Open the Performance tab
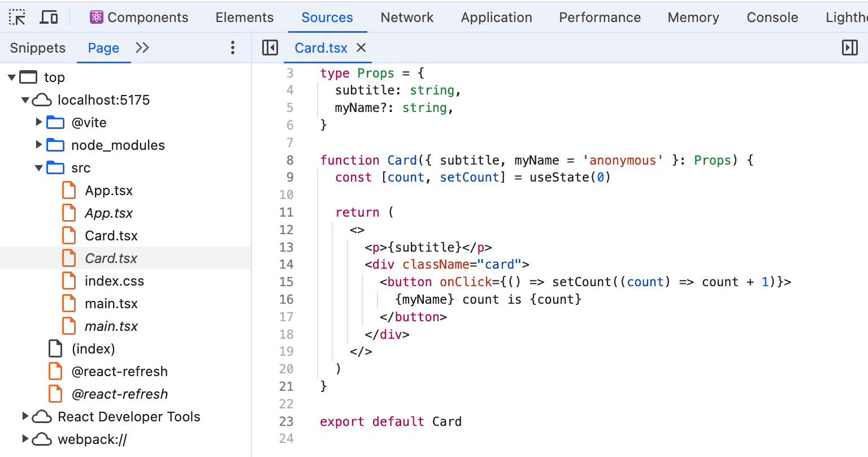 (x=600, y=18)
